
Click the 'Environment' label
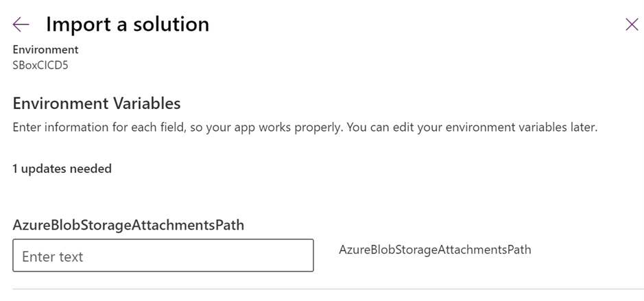(45, 49)
